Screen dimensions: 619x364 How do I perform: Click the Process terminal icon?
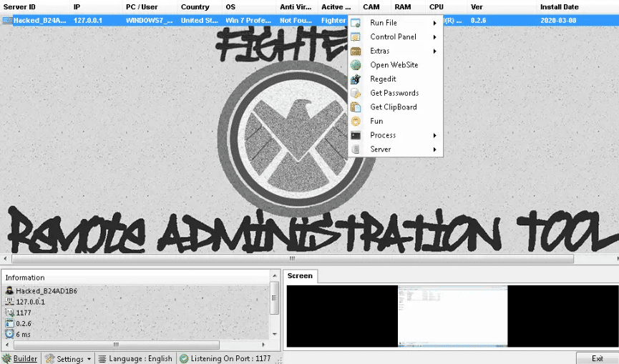coord(355,135)
